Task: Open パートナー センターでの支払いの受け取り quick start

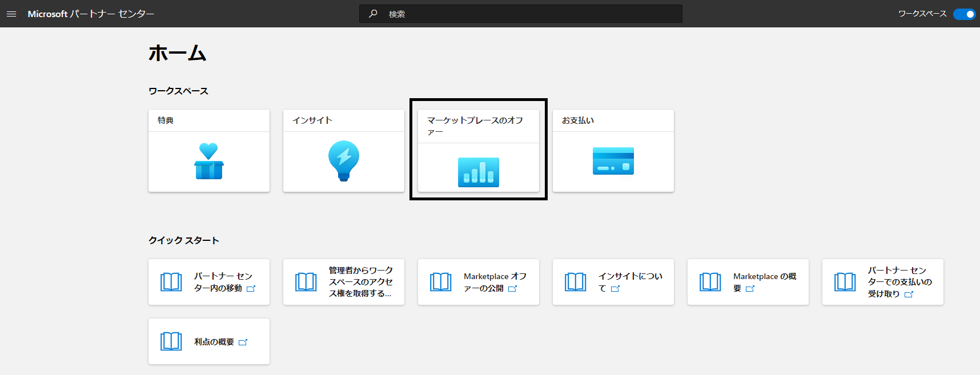Action: pyautogui.click(x=883, y=282)
